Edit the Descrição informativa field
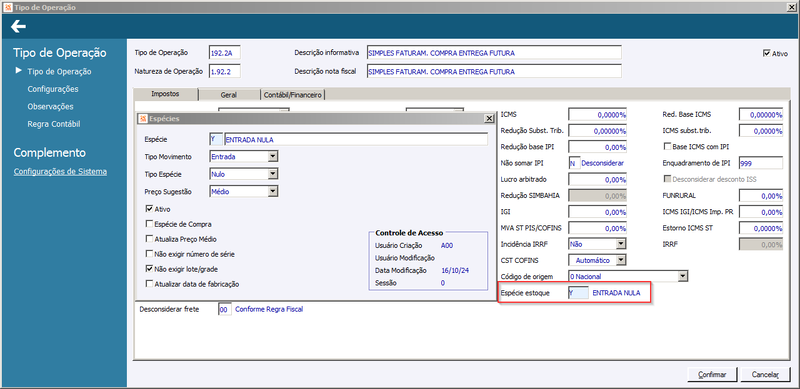 [494, 53]
